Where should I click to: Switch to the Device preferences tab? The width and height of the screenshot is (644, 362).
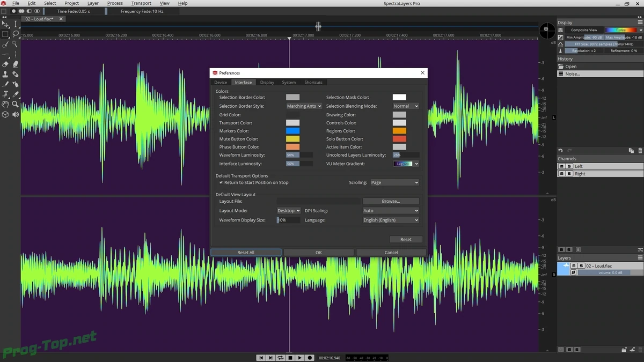221,83
